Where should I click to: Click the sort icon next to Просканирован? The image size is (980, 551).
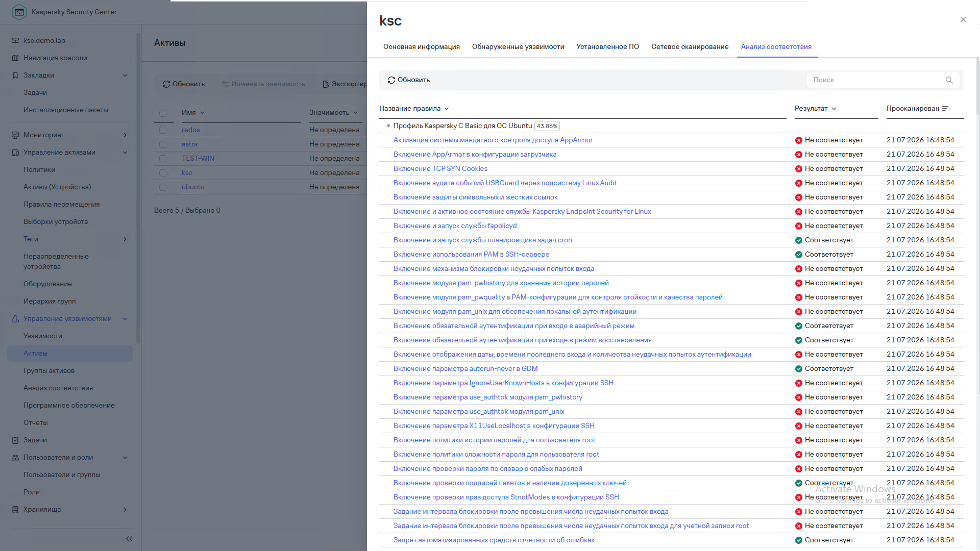coord(945,109)
